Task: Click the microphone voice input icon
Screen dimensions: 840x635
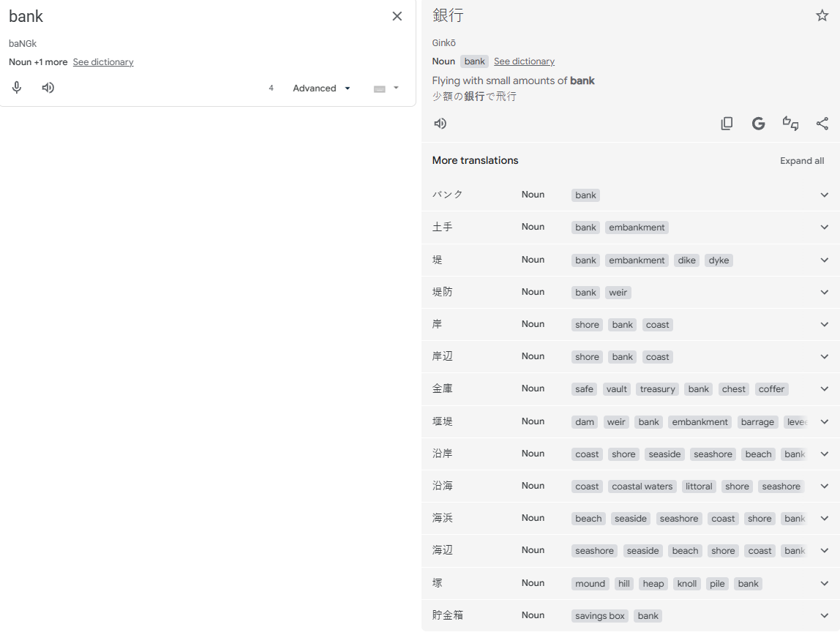Action: [x=17, y=88]
